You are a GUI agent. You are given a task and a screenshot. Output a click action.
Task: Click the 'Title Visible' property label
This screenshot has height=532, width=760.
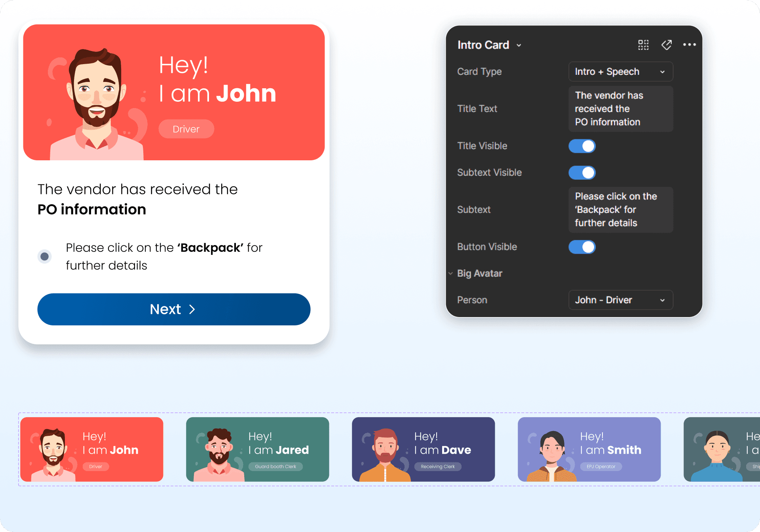[482, 146]
